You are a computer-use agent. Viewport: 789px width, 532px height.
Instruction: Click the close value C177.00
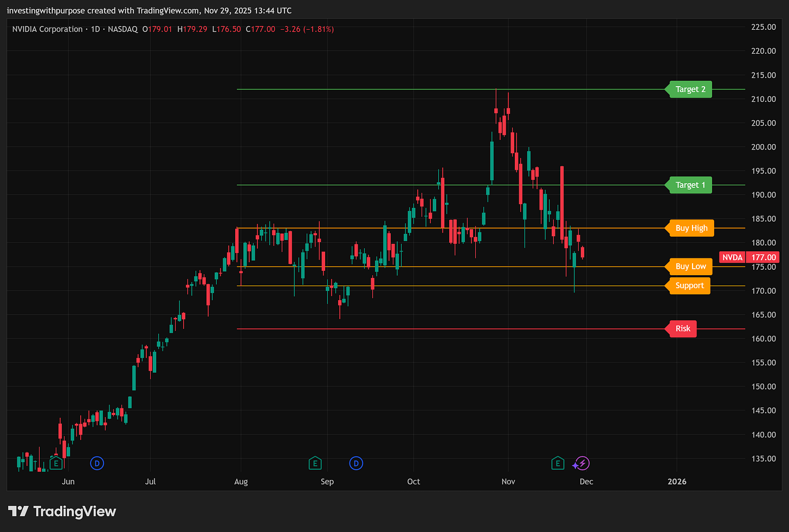[261, 29]
